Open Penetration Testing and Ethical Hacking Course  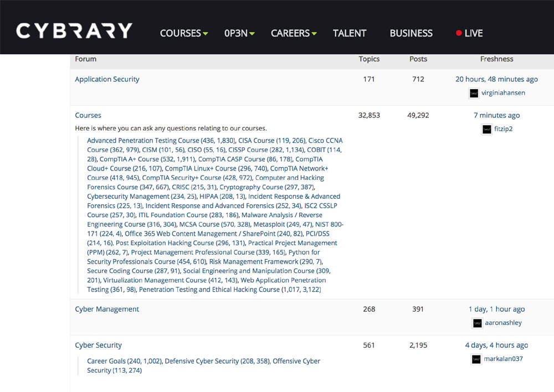click(x=230, y=290)
